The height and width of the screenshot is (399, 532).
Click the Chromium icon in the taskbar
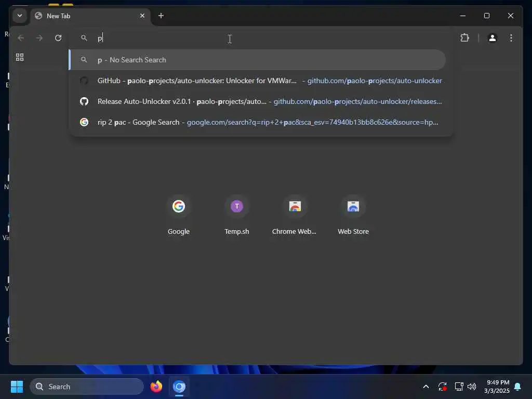pyautogui.click(x=179, y=387)
